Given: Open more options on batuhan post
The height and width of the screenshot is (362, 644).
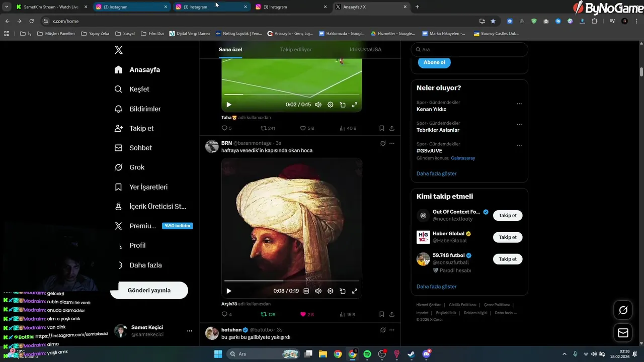Looking at the screenshot, I should pyautogui.click(x=392, y=330).
